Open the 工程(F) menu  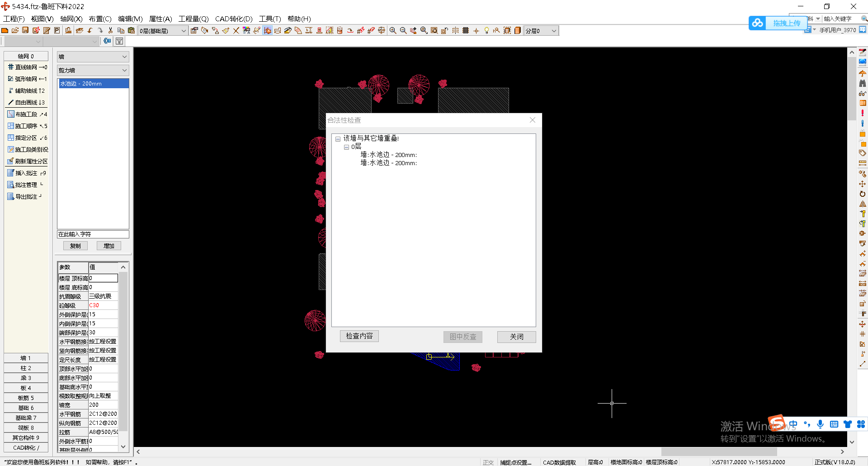[14, 19]
